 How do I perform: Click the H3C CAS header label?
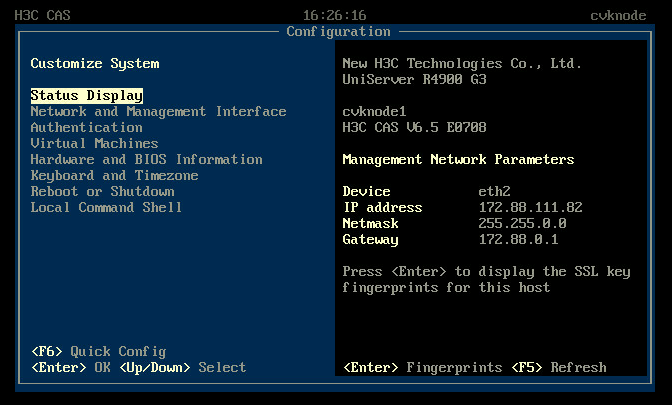coord(42,15)
